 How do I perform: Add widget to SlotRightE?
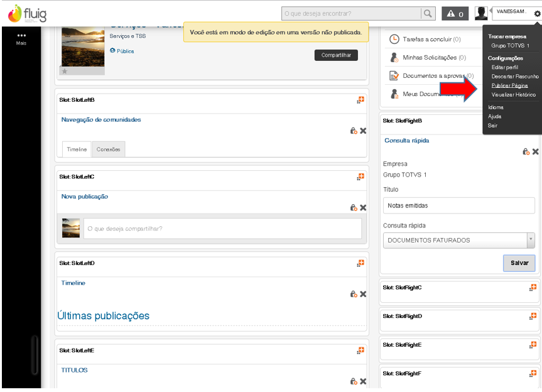[533, 345]
